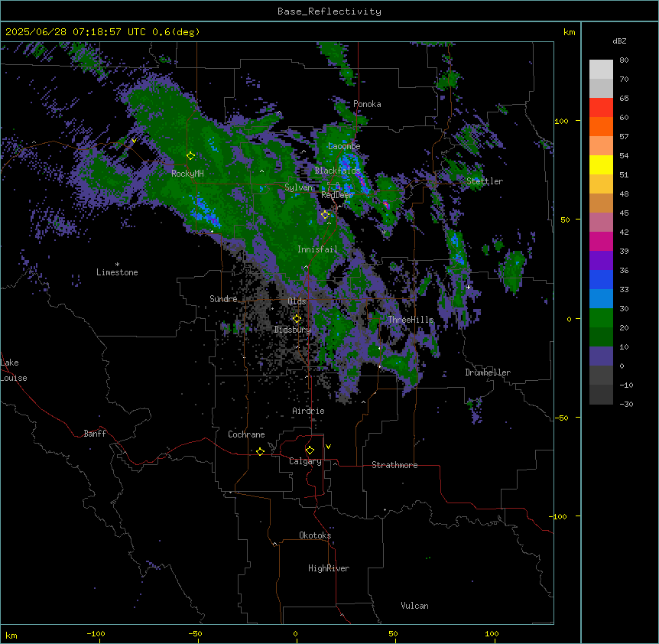This screenshot has height=644, width=659.
Task: Click the brown 45-48 dBZ legend swatch
Action: click(601, 203)
